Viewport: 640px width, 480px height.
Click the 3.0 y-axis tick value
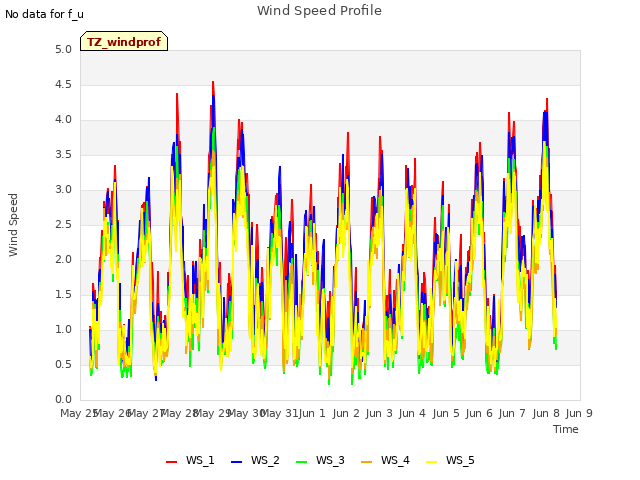pyautogui.click(x=63, y=189)
